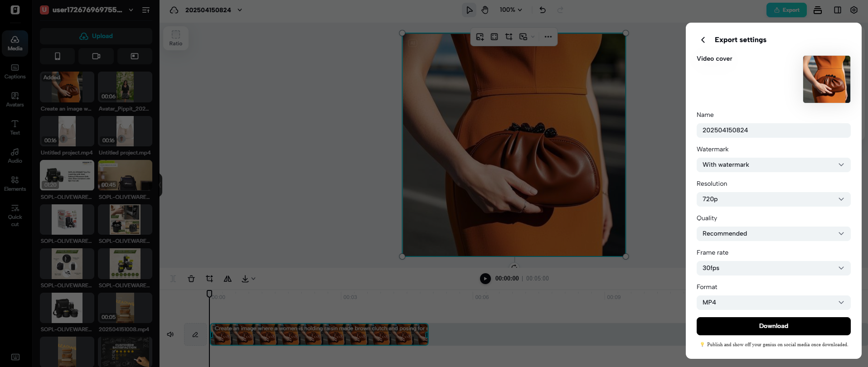Expand the user workspace dropdown

[x=131, y=10]
